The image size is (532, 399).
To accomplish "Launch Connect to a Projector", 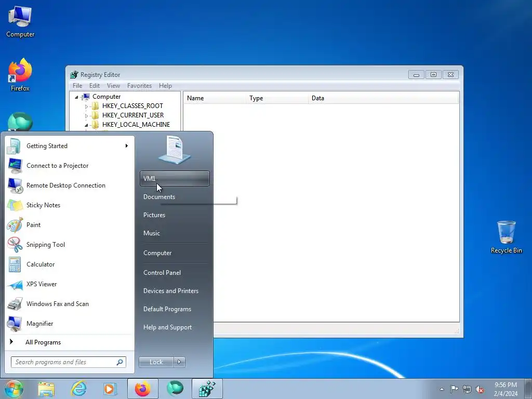I will tap(70, 166).
